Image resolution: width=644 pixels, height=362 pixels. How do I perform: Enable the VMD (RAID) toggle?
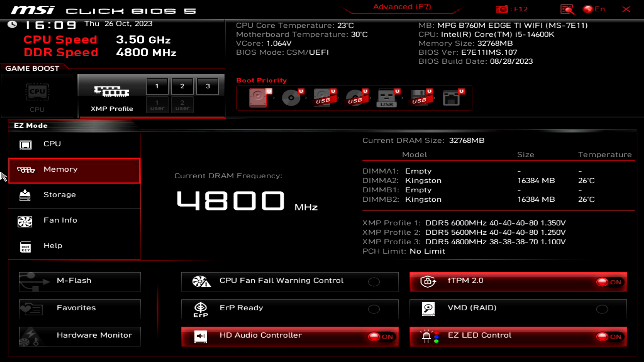pyautogui.click(x=602, y=309)
